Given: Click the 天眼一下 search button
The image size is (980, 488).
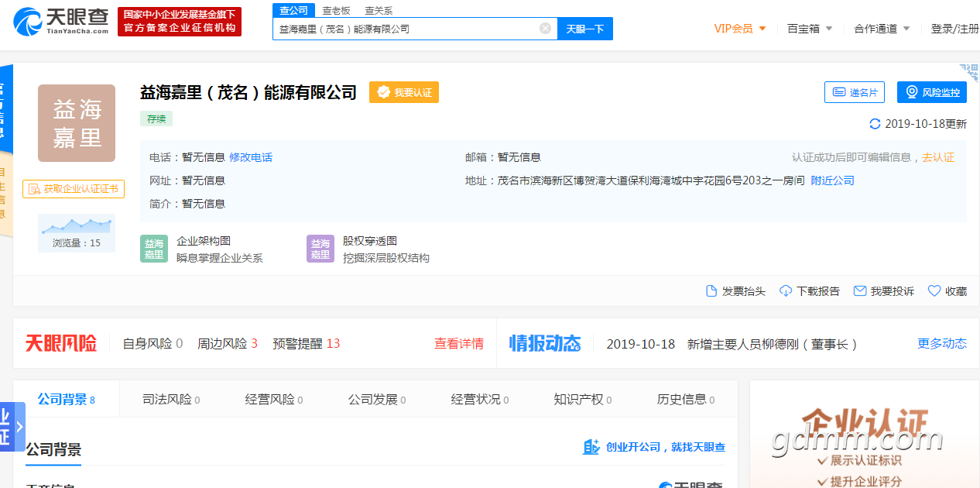Looking at the screenshot, I should pyautogui.click(x=584, y=29).
